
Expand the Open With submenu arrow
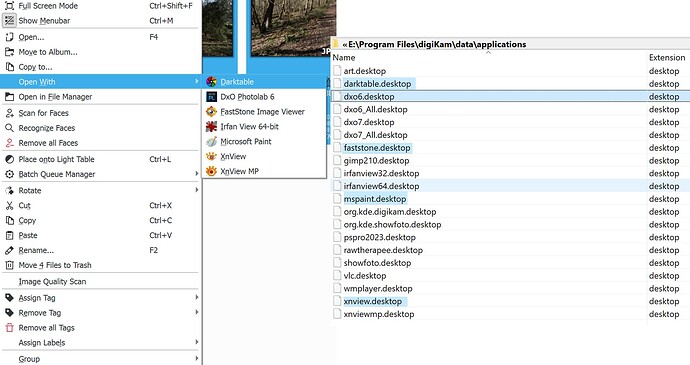(196, 81)
